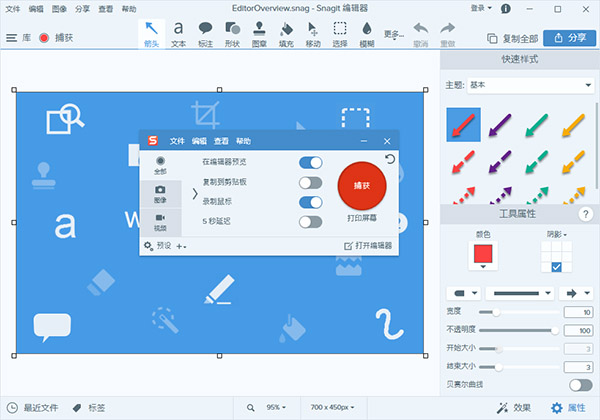Image resolution: width=600 pixels, height=420 pixels.
Task: Select solid purple arrow quick style
Action: (x=500, y=125)
